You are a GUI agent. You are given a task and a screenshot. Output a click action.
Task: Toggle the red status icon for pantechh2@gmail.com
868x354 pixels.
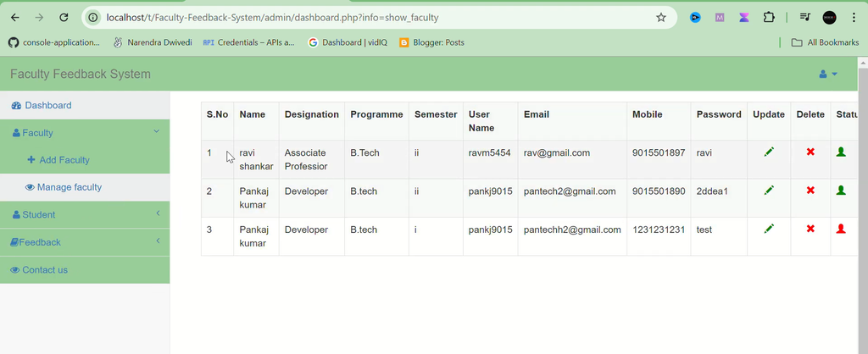[841, 229]
